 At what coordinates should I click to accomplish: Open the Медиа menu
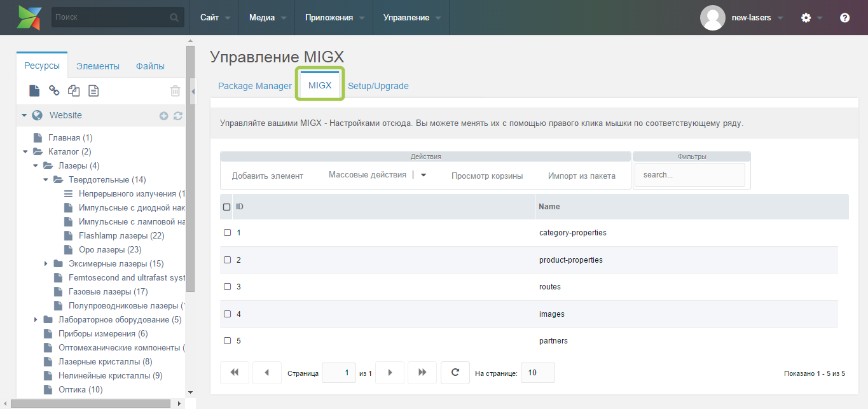tap(266, 18)
